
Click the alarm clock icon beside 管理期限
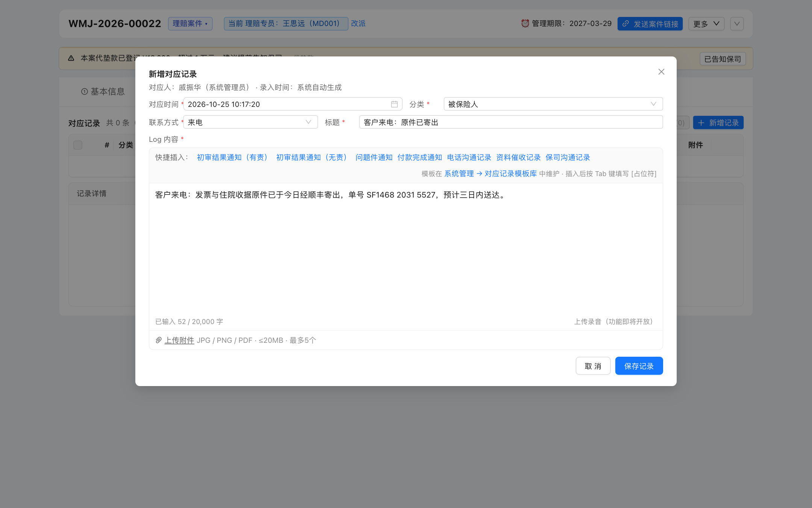point(525,23)
